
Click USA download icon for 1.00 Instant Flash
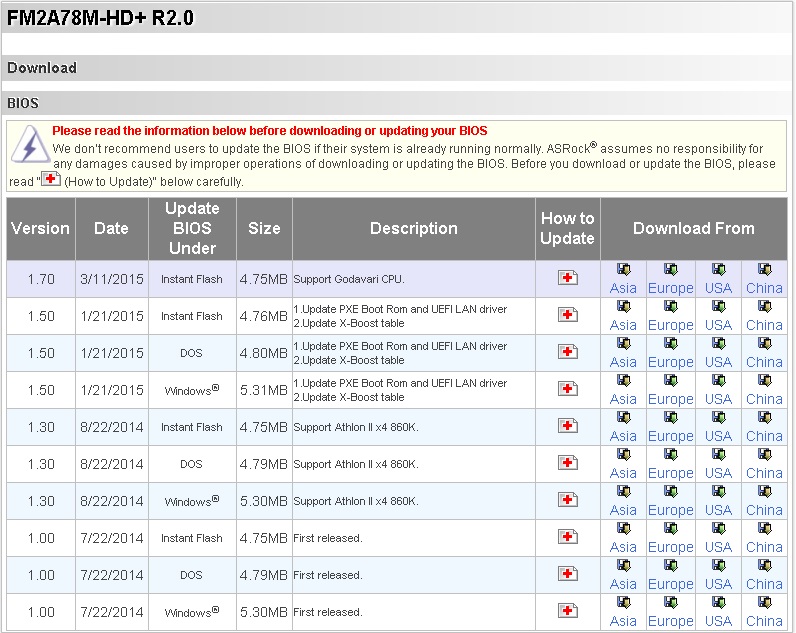[x=718, y=529]
